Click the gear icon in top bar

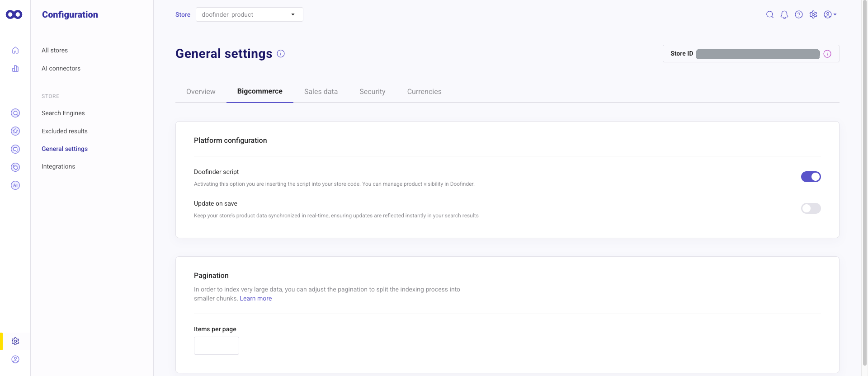(813, 14)
